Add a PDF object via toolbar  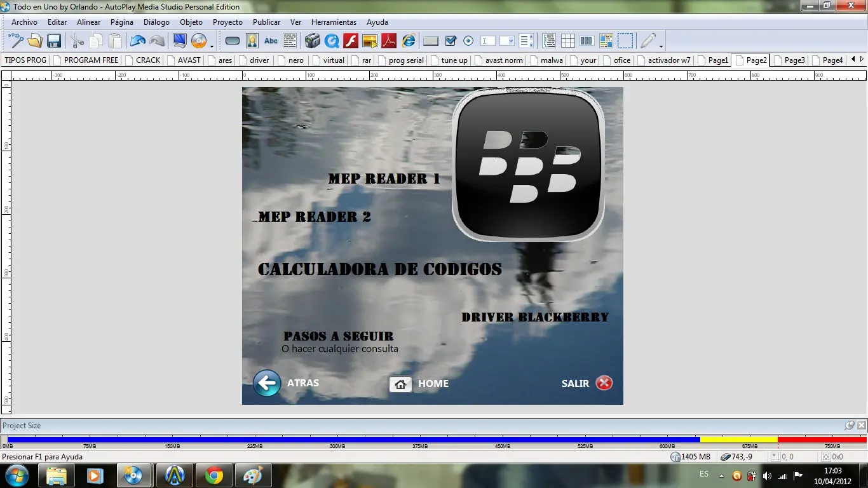[388, 41]
